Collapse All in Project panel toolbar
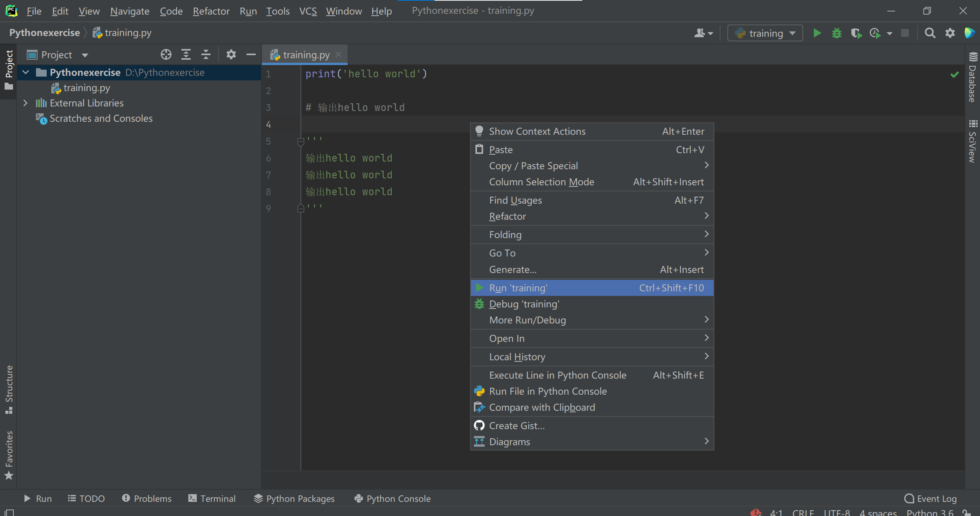980x516 pixels. (x=206, y=55)
